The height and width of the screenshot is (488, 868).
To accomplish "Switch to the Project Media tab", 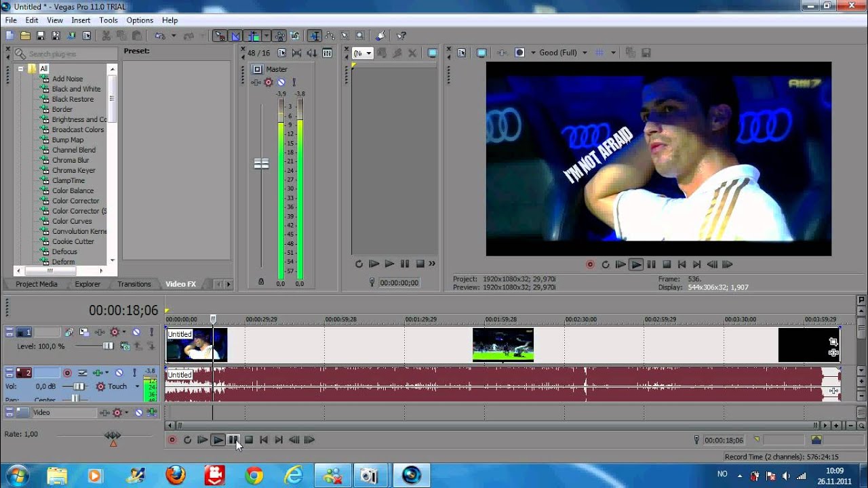I will click(x=37, y=284).
